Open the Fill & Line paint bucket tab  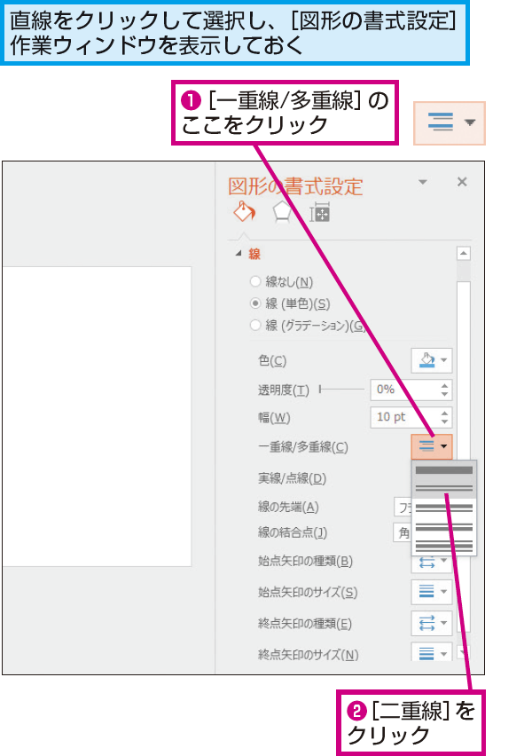(245, 211)
